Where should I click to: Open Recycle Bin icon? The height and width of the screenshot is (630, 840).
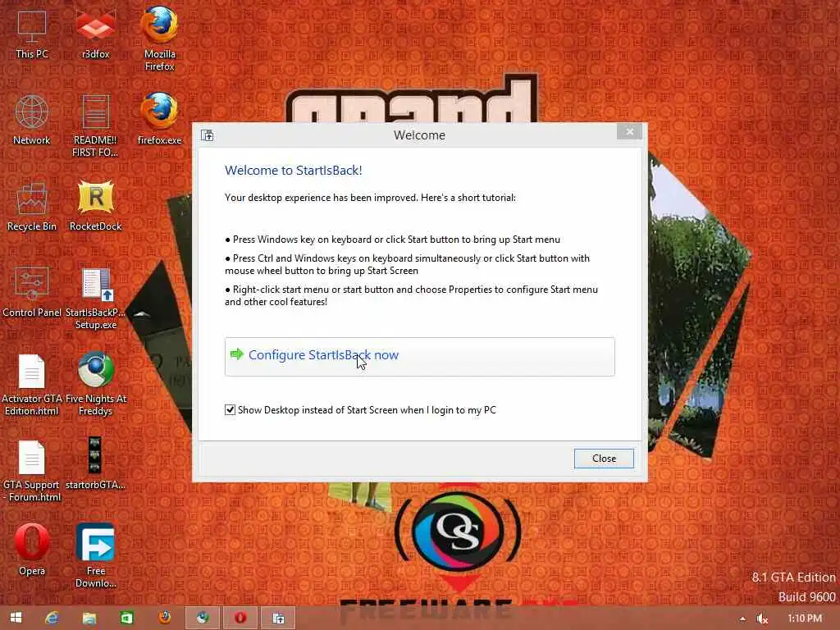(32, 206)
